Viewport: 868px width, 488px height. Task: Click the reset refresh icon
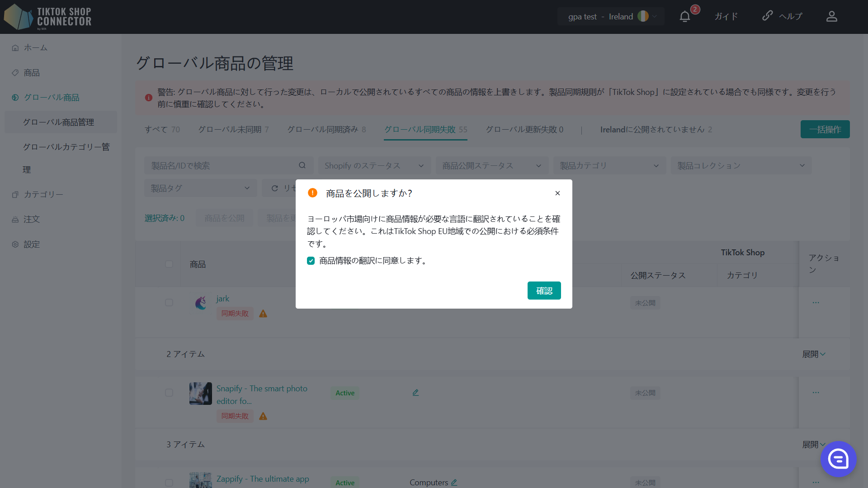(x=275, y=188)
